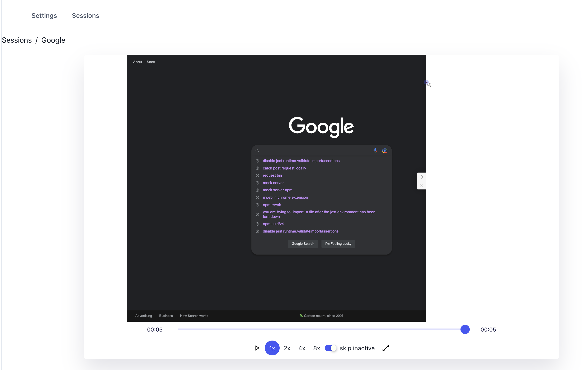Screen dimensions: 588x370
Task: Click the Google Search button
Action: (x=303, y=243)
